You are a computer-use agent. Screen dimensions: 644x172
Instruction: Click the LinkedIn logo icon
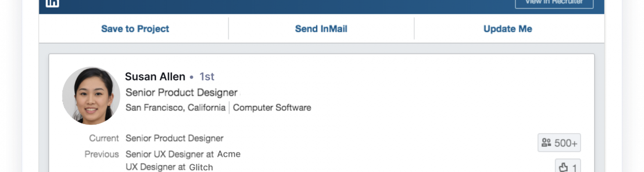(x=52, y=3)
